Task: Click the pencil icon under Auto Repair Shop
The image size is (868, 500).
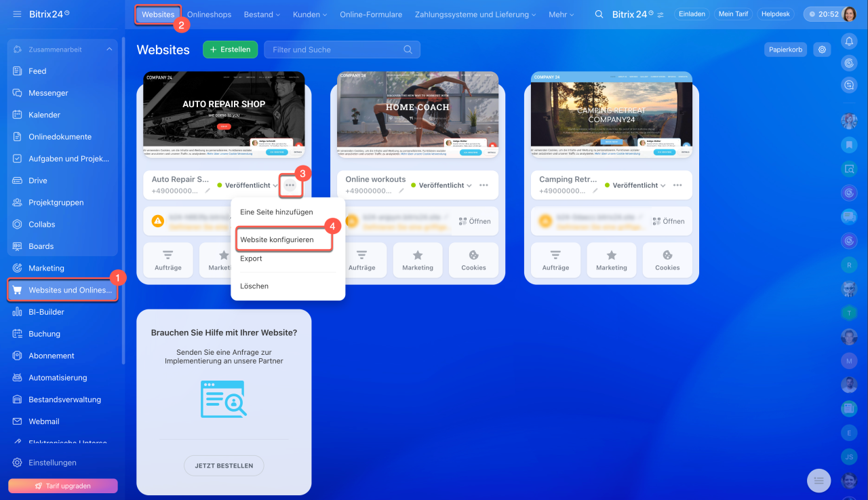Action: click(x=208, y=191)
